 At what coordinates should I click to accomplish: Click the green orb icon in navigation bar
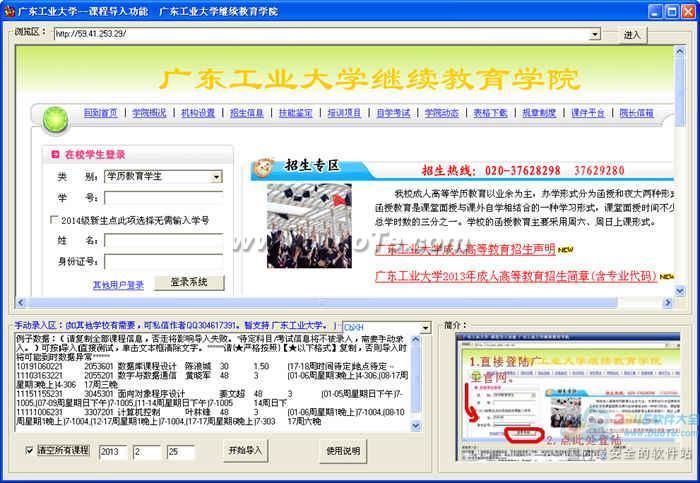[55, 119]
